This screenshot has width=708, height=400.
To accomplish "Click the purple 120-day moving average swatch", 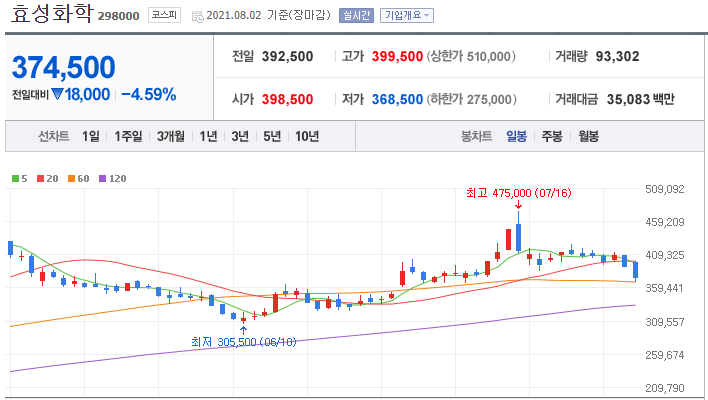I will [x=102, y=179].
